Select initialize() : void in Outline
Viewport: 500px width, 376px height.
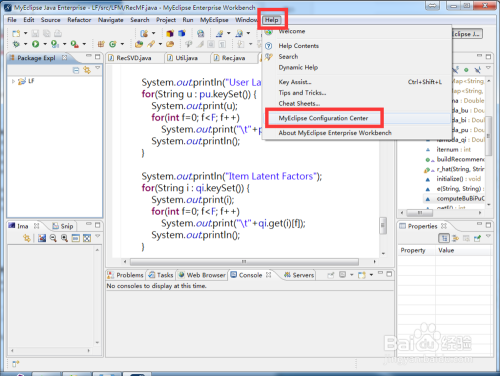pos(459,179)
